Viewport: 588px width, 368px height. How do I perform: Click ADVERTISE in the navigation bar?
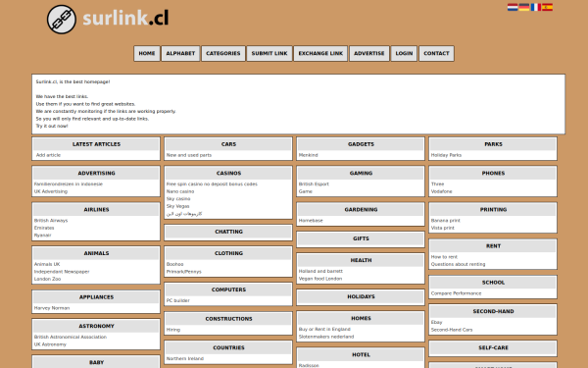369,53
